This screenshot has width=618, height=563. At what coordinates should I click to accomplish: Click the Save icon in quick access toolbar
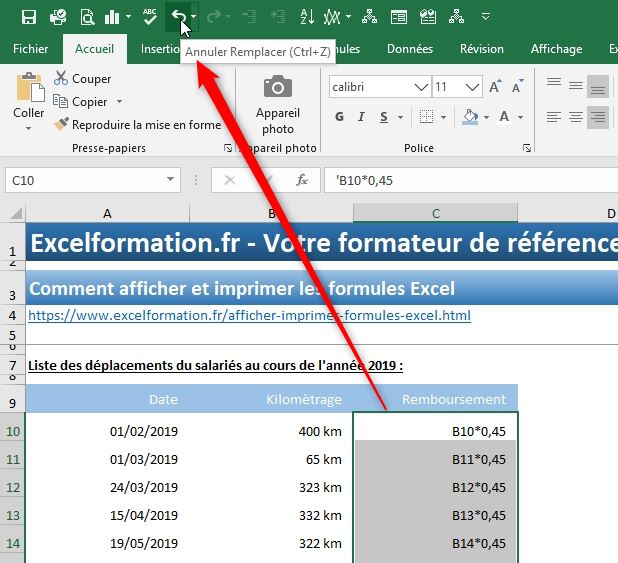(x=29, y=16)
